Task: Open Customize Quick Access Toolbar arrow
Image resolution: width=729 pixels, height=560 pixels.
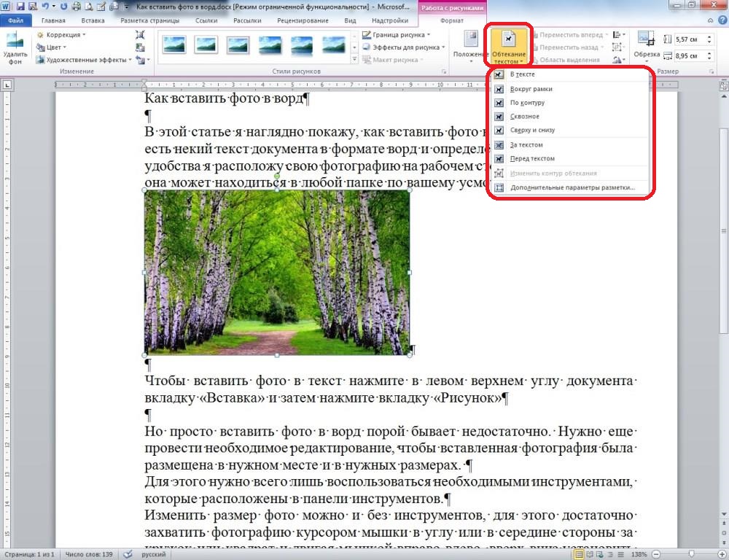Action: 126,7
